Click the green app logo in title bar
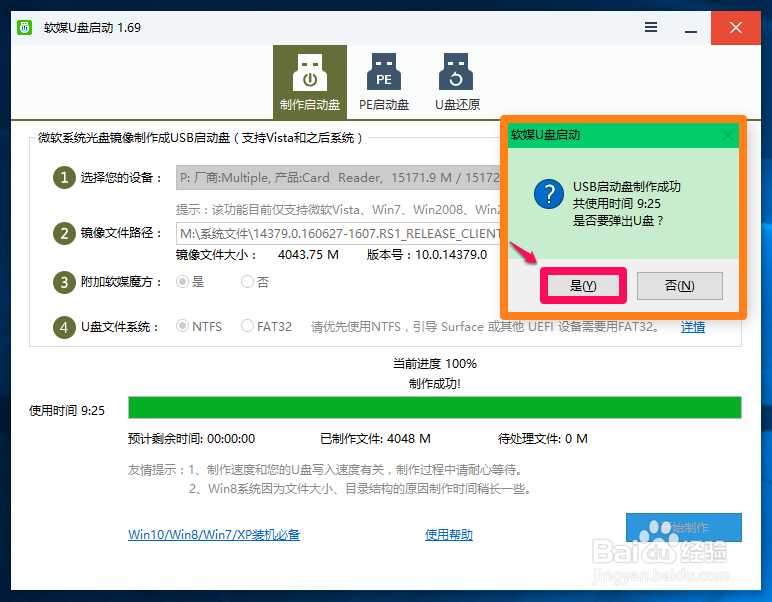The height and width of the screenshot is (602, 772). [24, 28]
